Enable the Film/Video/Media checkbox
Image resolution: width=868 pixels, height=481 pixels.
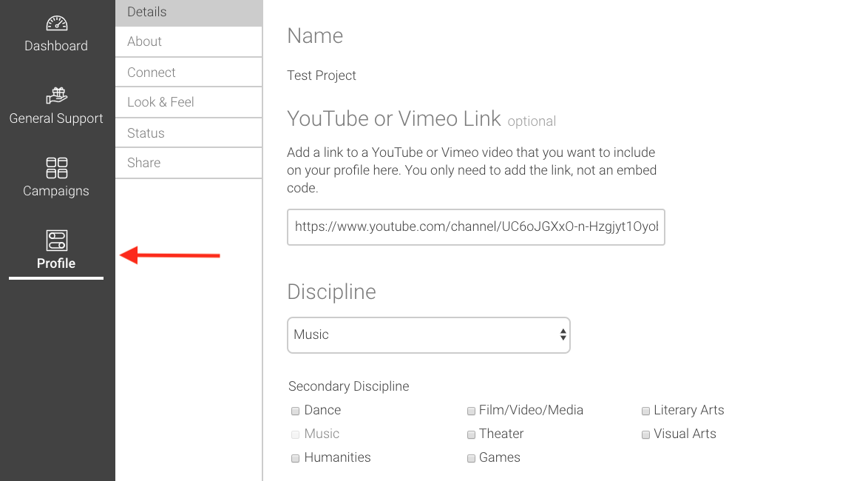tap(471, 411)
